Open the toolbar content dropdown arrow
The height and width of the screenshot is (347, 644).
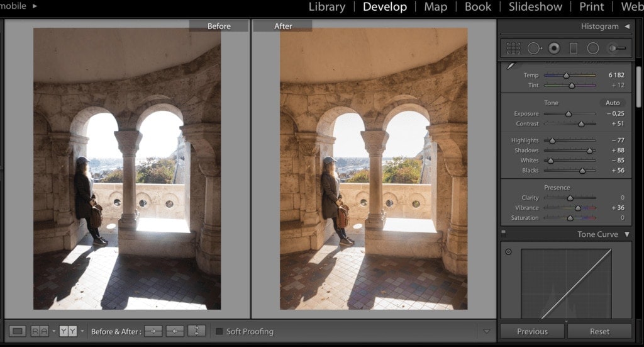pyautogui.click(x=486, y=331)
